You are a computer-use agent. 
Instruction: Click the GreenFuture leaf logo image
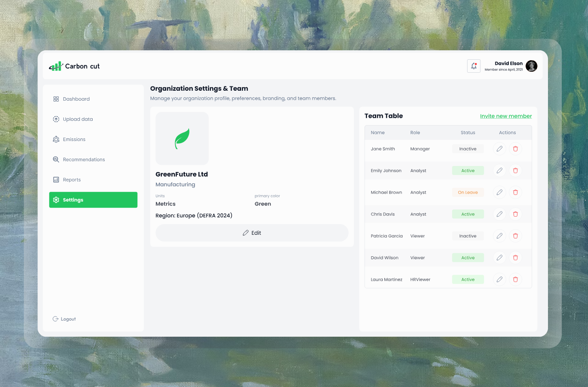(x=182, y=138)
